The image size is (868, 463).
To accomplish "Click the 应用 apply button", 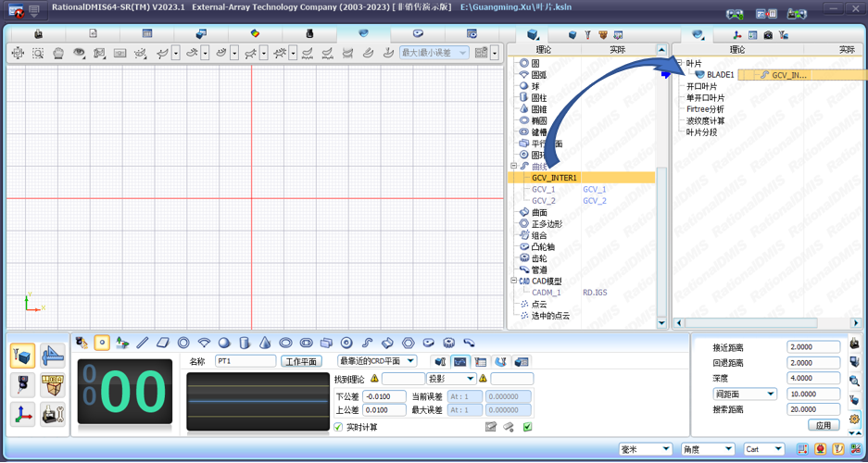I will pyautogui.click(x=824, y=425).
